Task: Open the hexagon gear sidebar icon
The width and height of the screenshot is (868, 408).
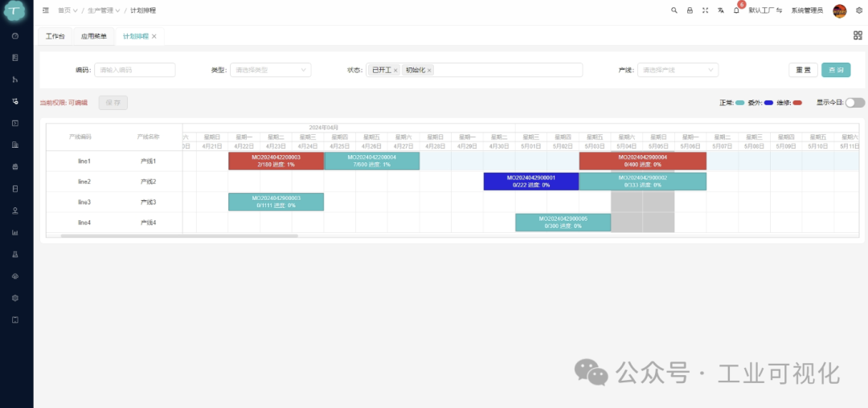Action: coord(15,298)
